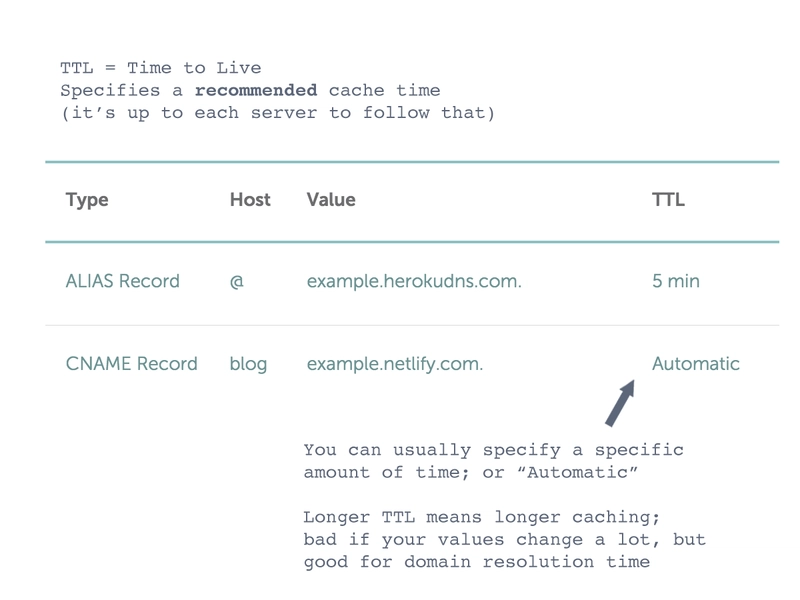Click the TTL = Time to Live line

[160, 68]
